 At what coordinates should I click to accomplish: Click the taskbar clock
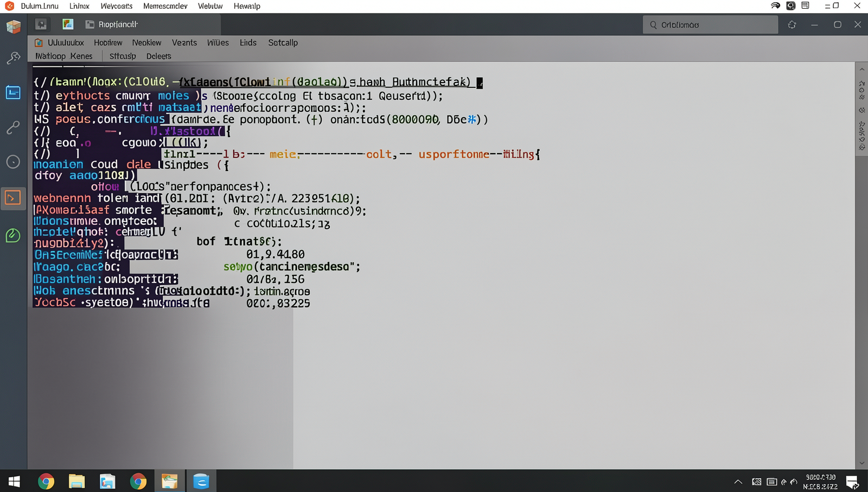pos(821,482)
